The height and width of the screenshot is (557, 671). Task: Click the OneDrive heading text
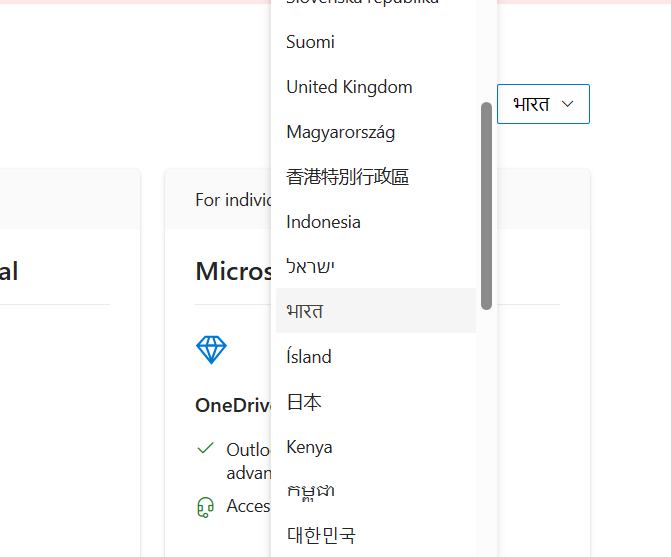pyautogui.click(x=233, y=405)
